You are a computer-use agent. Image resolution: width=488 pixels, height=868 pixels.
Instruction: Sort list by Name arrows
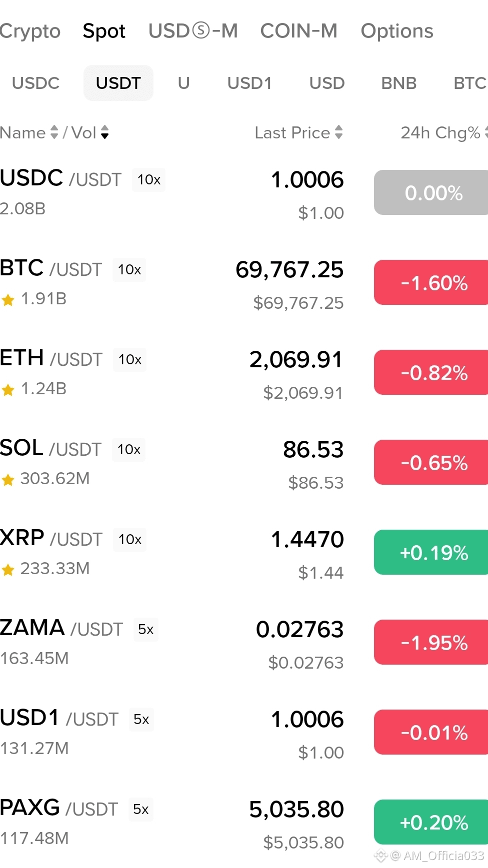[x=54, y=132]
